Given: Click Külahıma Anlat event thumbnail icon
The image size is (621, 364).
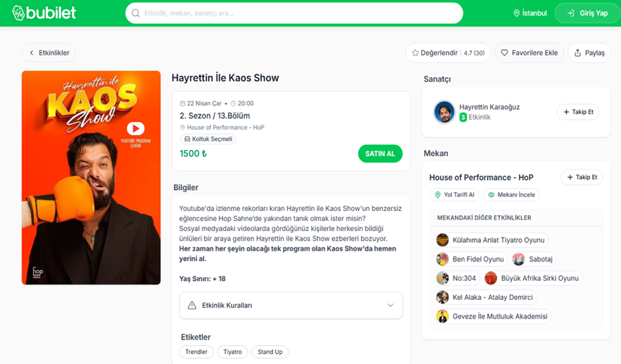Looking at the screenshot, I should click(x=443, y=240).
